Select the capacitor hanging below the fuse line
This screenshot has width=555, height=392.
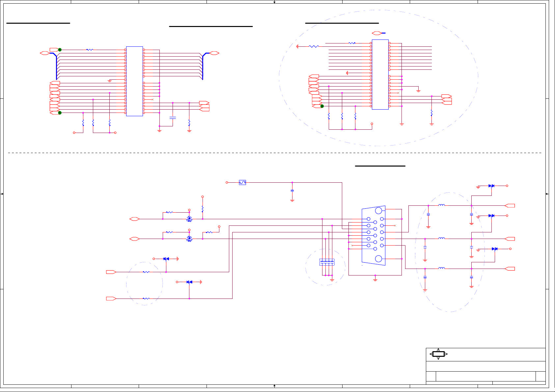click(x=292, y=191)
